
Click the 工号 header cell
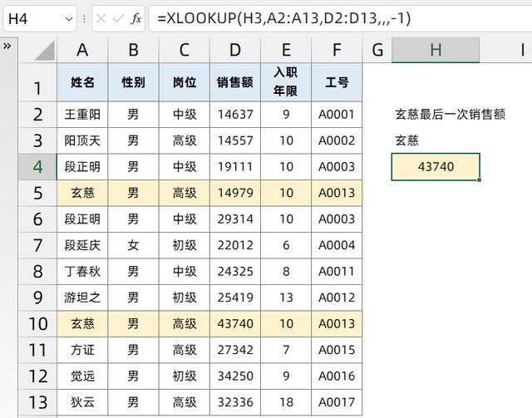[337, 83]
